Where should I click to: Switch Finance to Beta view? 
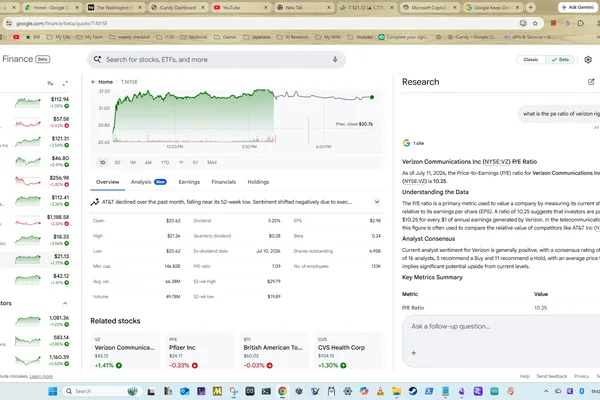point(560,59)
